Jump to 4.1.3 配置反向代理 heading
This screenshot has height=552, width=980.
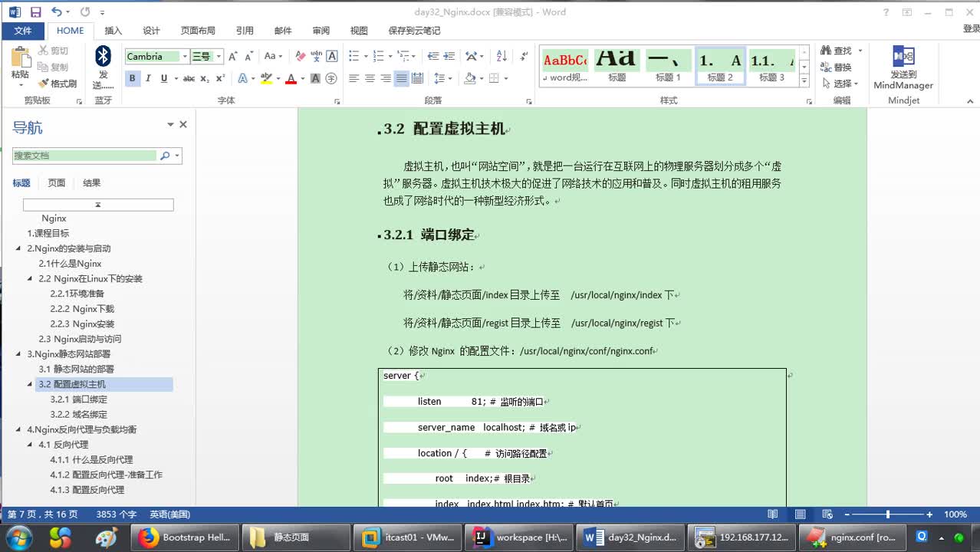(87, 490)
